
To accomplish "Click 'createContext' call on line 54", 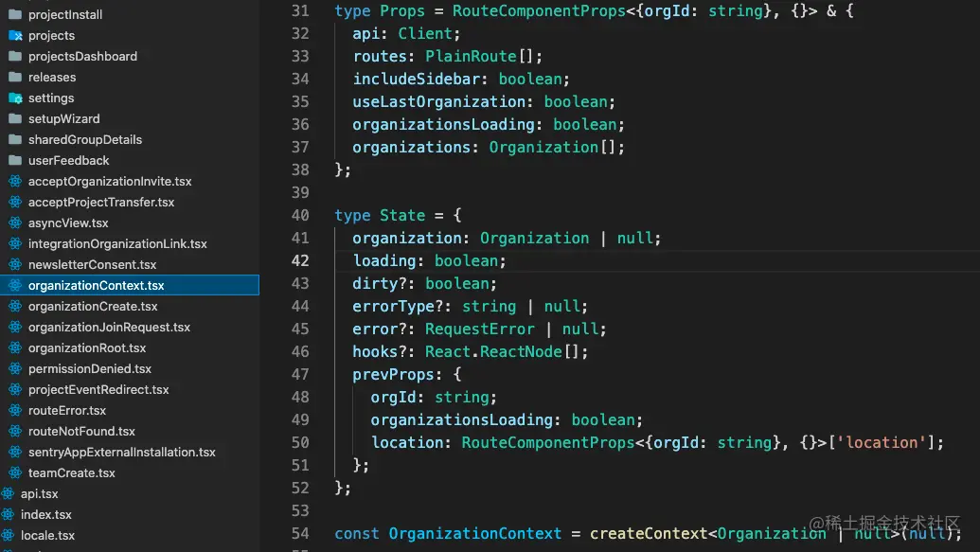I will coord(649,533).
